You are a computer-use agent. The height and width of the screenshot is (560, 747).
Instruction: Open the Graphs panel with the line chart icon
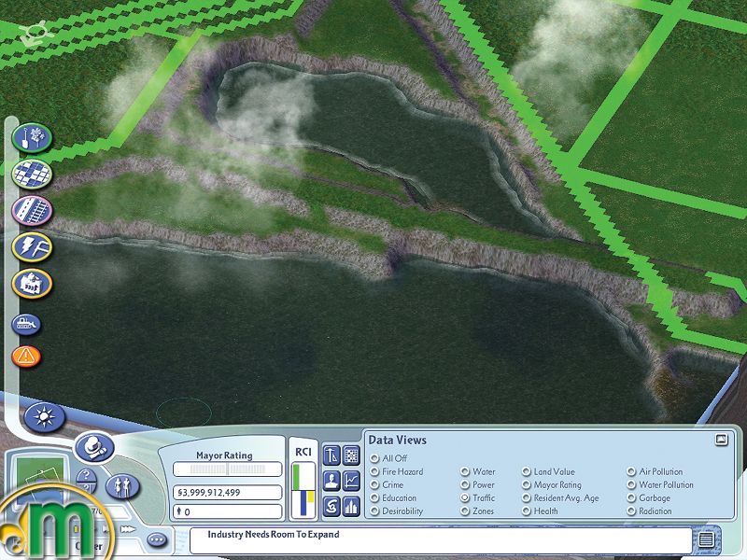pos(352,481)
